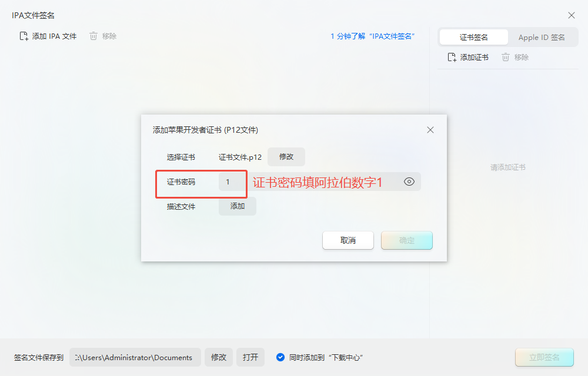Click the 证书文件.p12 filename text
Viewport: 588px width, 376px height.
(240, 157)
